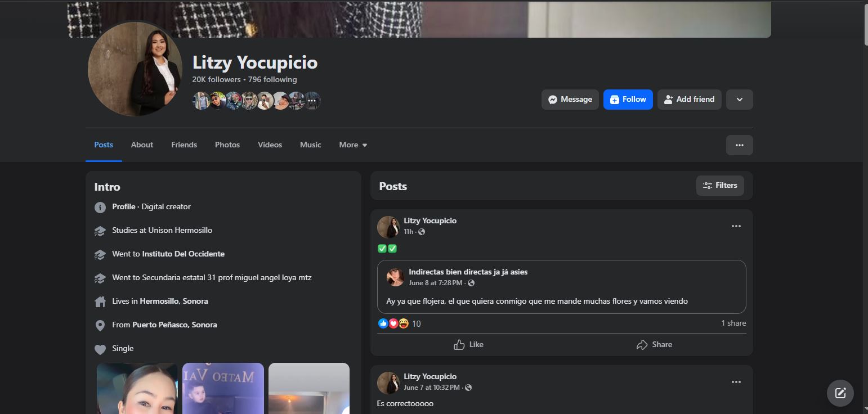The image size is (868, 414).
Task: Switch to the Photos tab
Action: coord(227,145)
